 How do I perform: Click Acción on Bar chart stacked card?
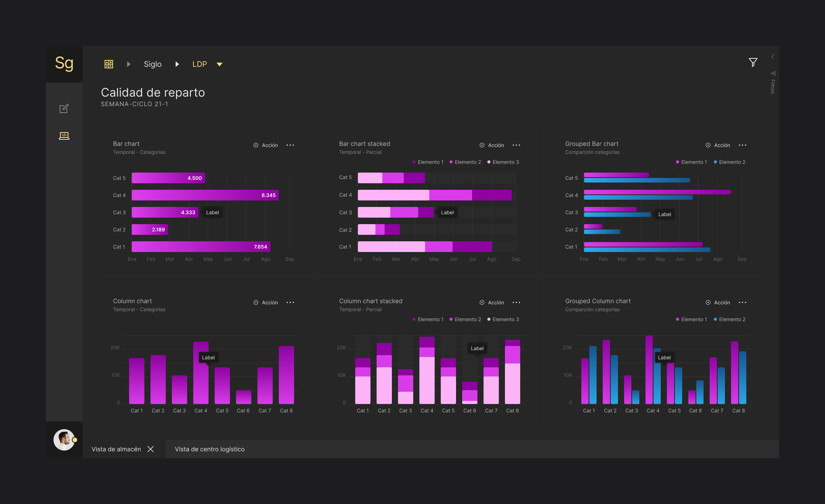492,145
